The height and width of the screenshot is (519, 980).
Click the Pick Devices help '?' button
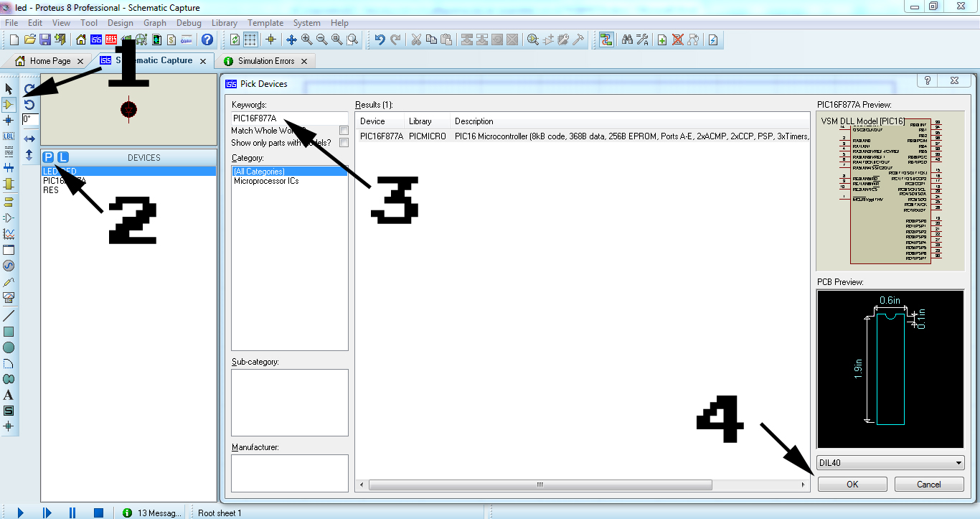(928, 81)
